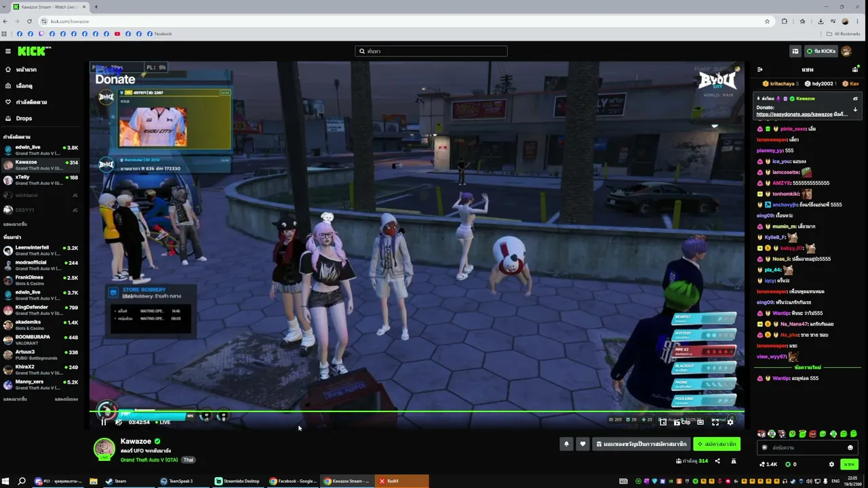This screenshot has height=488, width=868.
Task: Open the user profile avatar menu
Action: click(846, 51)
